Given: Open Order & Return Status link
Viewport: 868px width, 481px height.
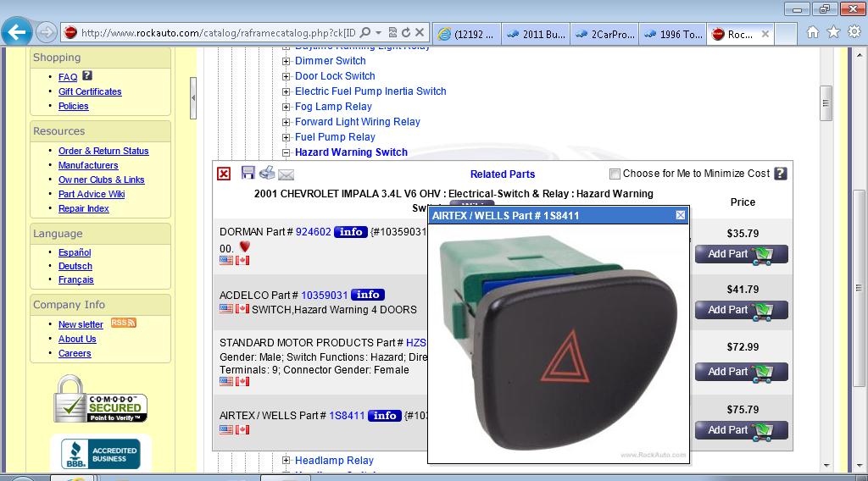Looking at the screenshot, I should click(103, 151).
